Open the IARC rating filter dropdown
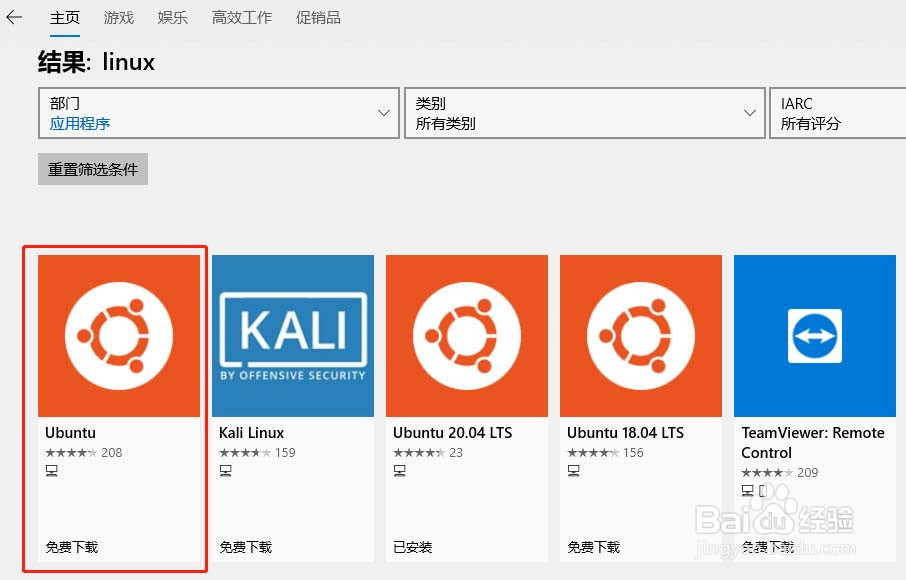Image resolution: width=906 pixels, height=580 pixels. click(x=838, y=113)
